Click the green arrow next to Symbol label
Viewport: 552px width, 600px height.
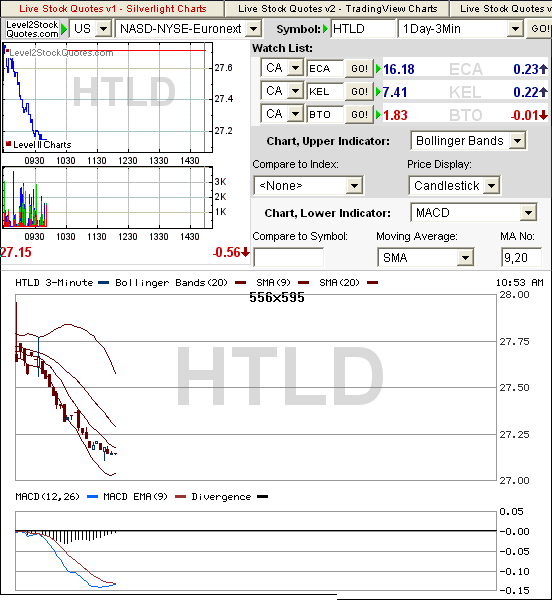[x=326, y=29]
